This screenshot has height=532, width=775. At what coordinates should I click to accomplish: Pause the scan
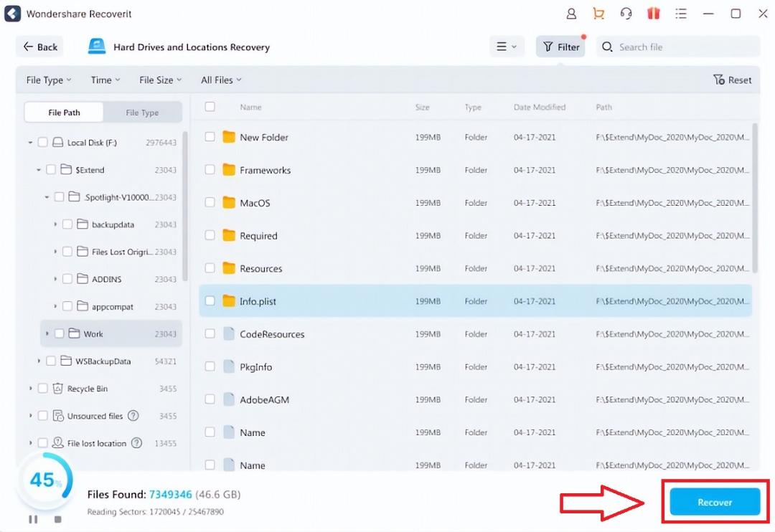(33, 519)
